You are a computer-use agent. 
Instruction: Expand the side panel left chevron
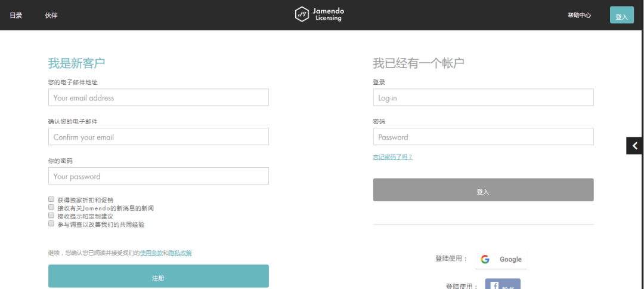635,146
